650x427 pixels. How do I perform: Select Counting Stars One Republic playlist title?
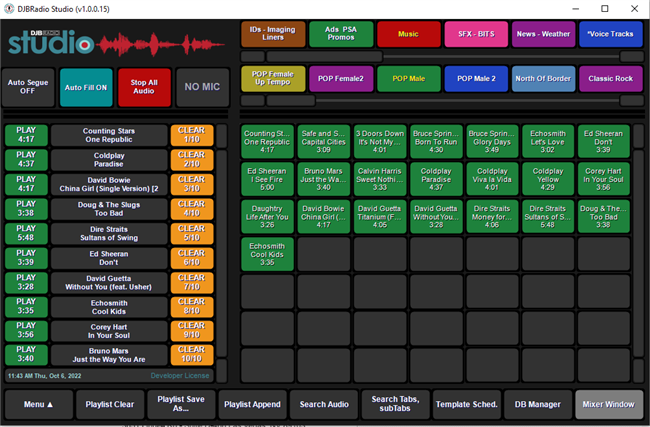click(109, 135)
